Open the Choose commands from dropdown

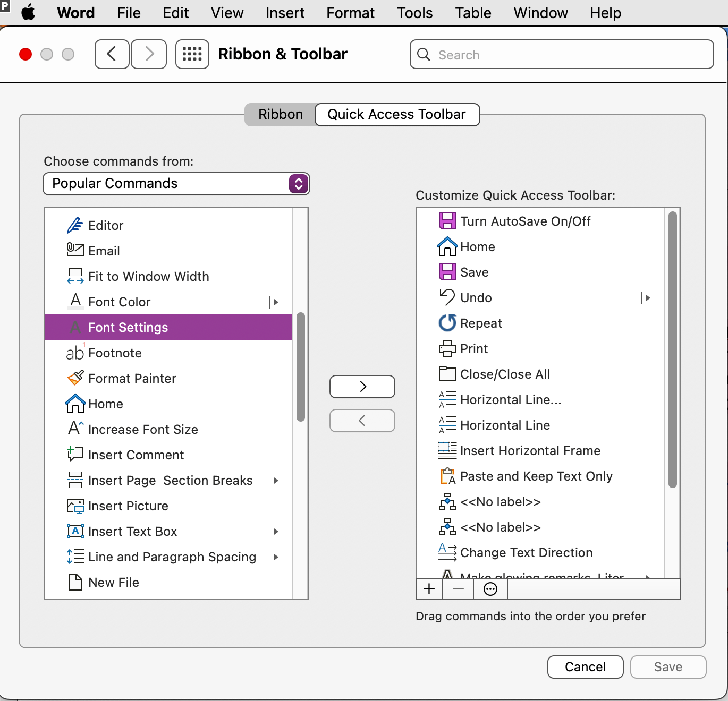pyautogui.click(x=176, y=184)
